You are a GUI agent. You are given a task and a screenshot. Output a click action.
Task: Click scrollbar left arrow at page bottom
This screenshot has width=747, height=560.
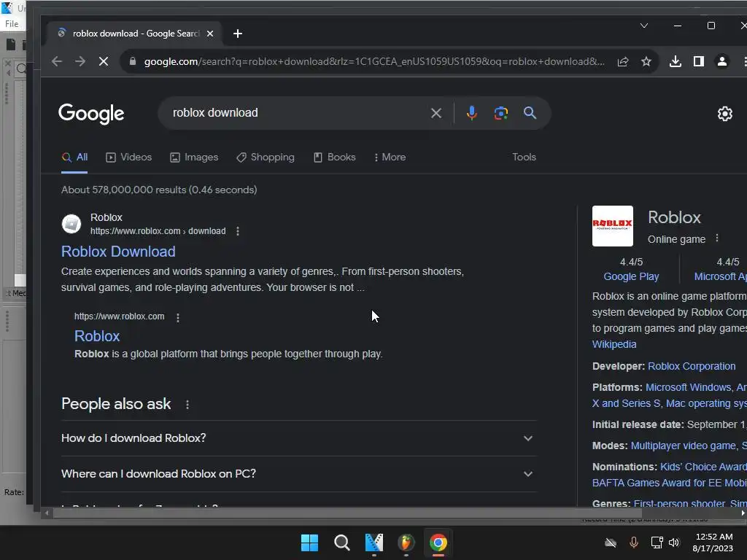tap(47, 513)
